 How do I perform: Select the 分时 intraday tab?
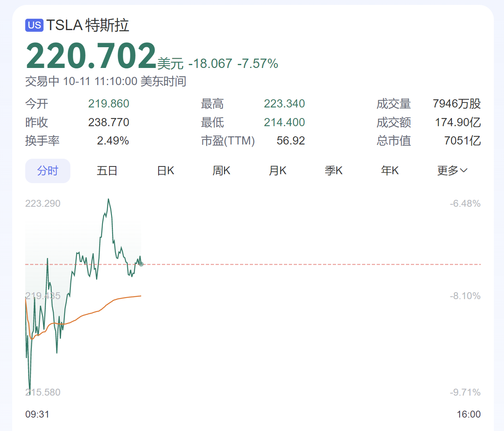(x=48, y=171)
